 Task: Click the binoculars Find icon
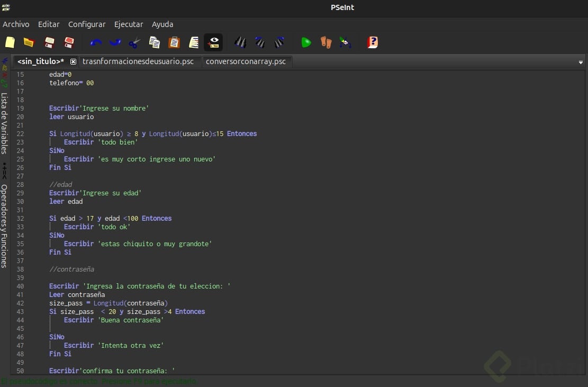point(240,42)
